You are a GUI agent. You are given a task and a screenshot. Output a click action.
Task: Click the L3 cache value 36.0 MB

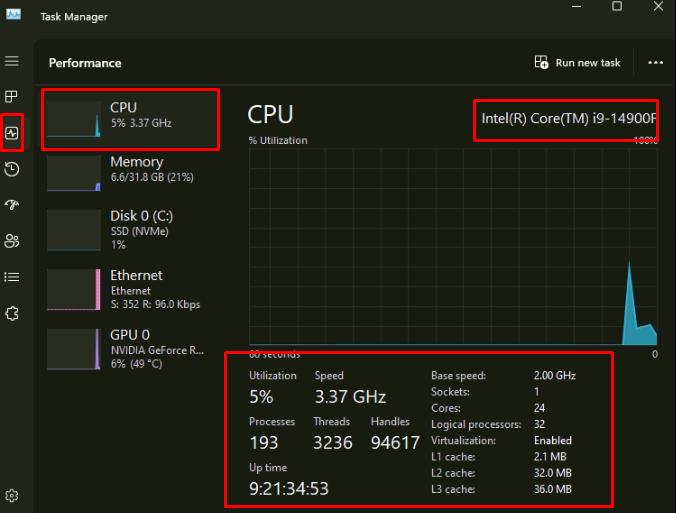tap(553, 489)
